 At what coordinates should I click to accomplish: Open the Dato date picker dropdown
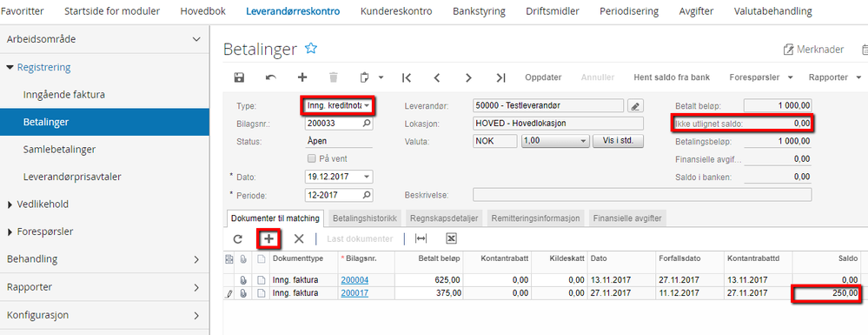[x=367, y=177]
